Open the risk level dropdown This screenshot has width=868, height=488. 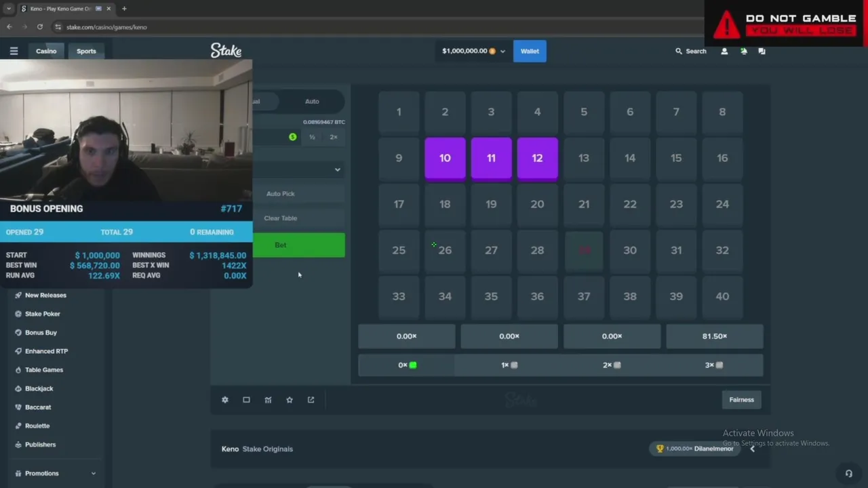(x=298, y=169)
